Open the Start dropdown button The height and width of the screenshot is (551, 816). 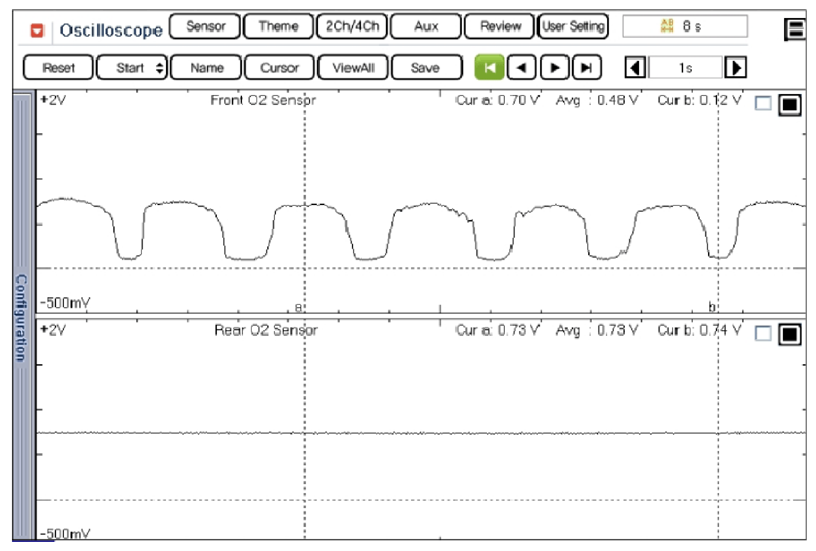point(132,68)
